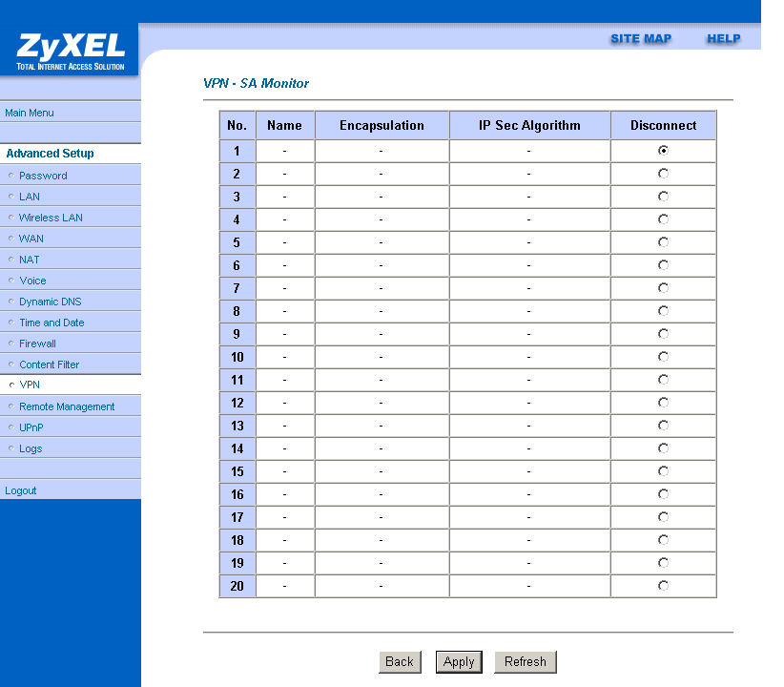Select Disconnect radio for row 13
This screenshot has width=784, height=687.
[x=663, y=426]
